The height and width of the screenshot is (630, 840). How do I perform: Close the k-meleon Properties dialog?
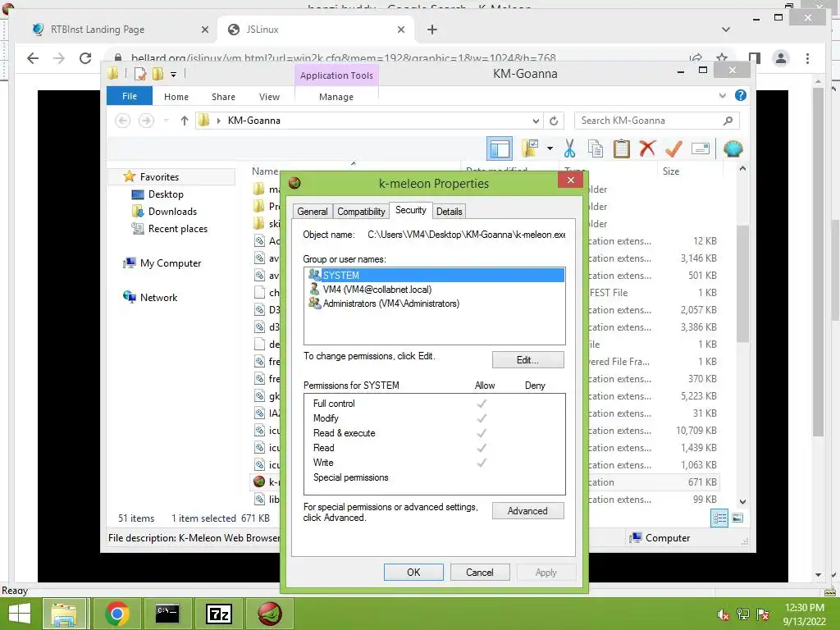pyautogui.click(x=571, y=180)
